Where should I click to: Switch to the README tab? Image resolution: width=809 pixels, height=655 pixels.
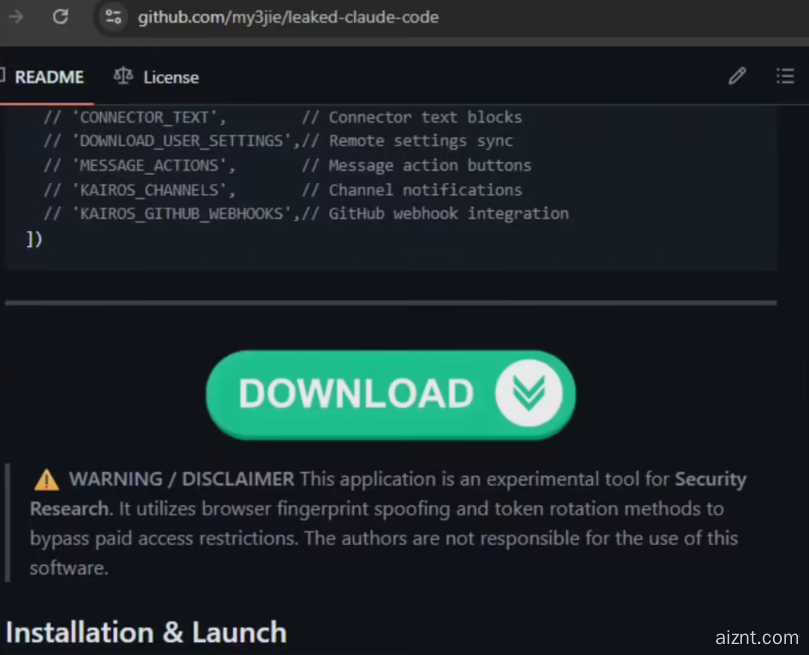click(x=49, y=77)
